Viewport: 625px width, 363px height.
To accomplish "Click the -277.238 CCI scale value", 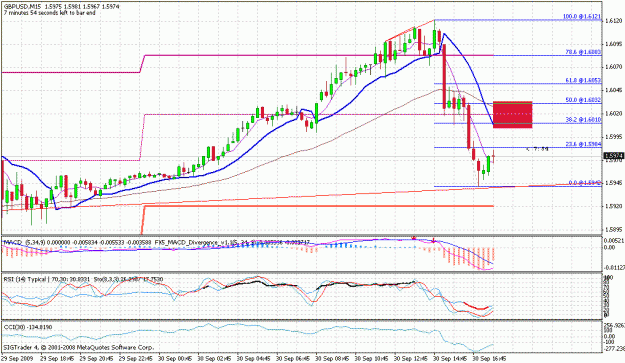I will pos(614,349).
